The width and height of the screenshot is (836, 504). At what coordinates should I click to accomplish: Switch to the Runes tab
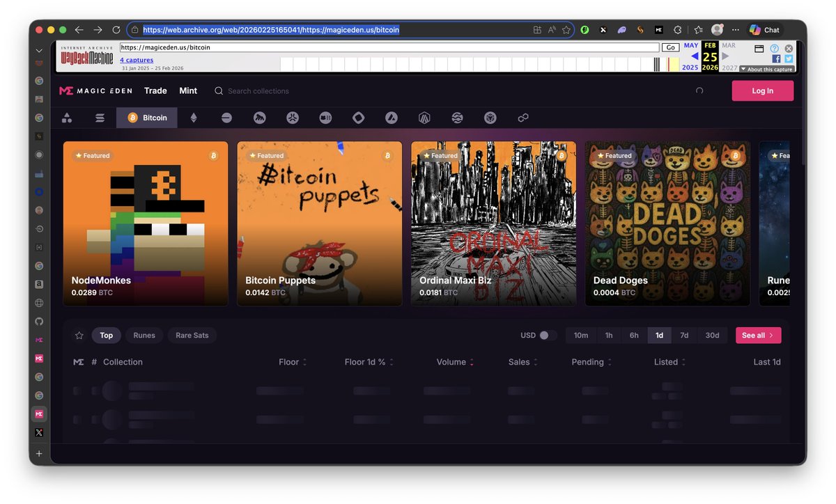click(x=144, y=336)
